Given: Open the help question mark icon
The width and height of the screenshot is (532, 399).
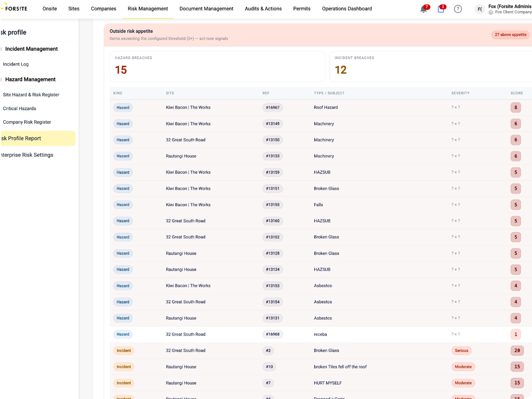Looking at the screenshot, I should [x=458, y=9].
